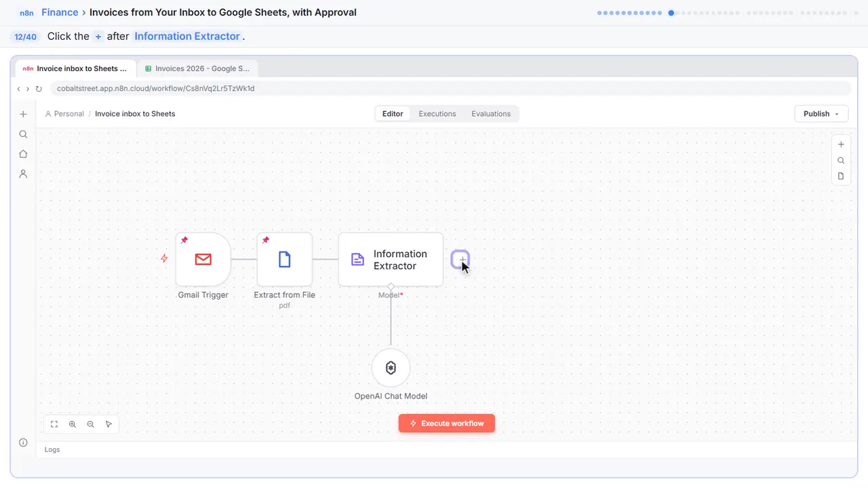The width and height of the screenshot is (868, 488).
Task: Click the lightning trigger icon beside Gmail Trigger
Action: click(164, 258)
